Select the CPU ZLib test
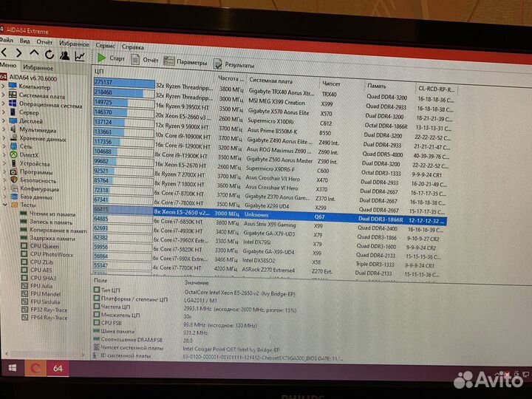 tap(41, 262)
